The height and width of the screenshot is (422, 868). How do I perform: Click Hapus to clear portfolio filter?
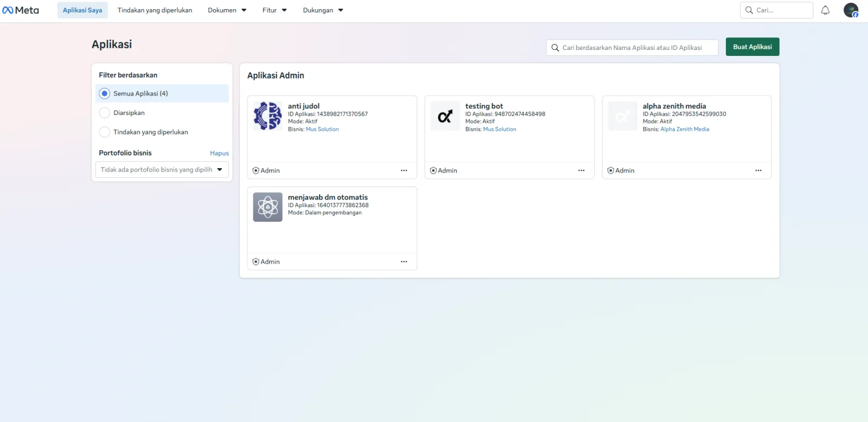pos(219,153)
